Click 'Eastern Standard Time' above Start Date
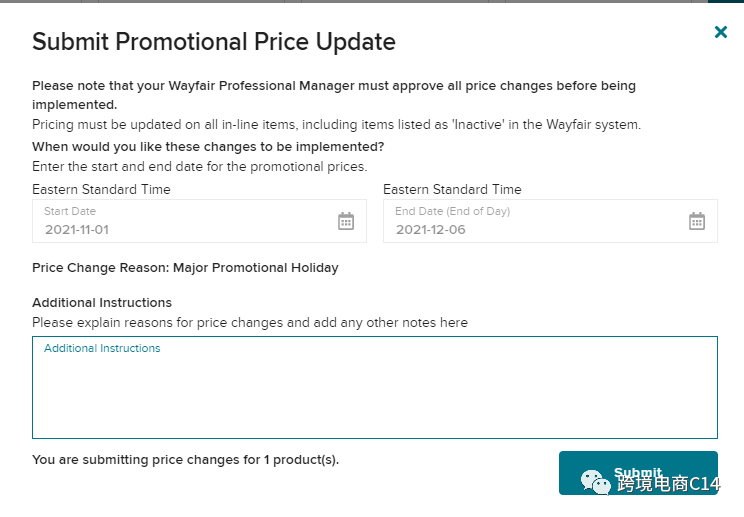 click(x=101, y=189)
